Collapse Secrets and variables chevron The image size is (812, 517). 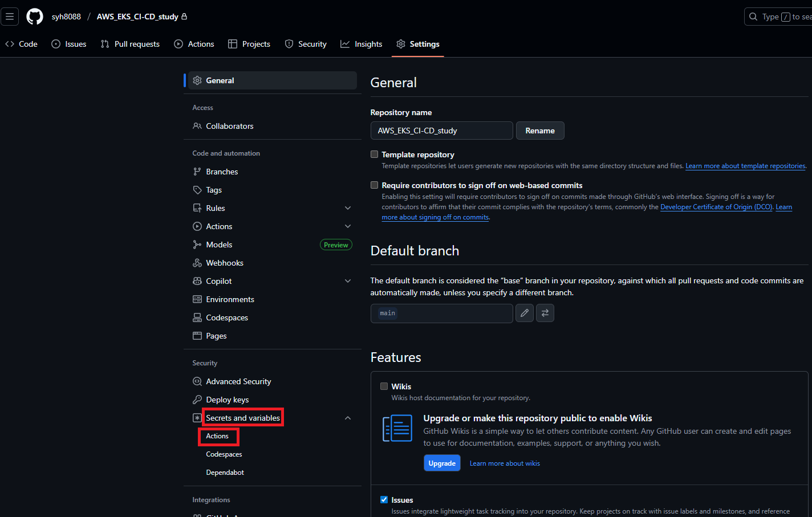pyautogui.click(x=348, y=418)
